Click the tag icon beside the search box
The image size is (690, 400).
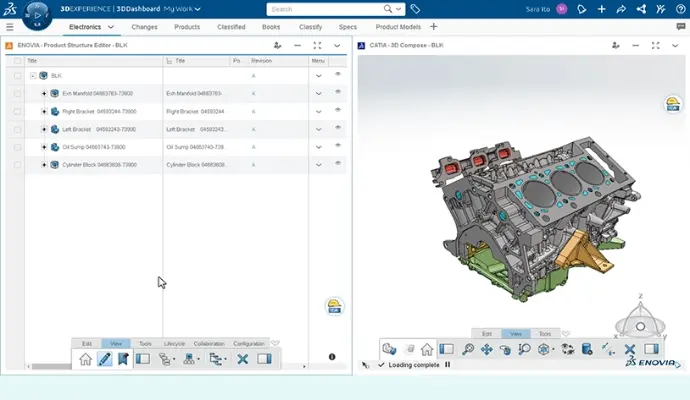click(x=415, y=9)
